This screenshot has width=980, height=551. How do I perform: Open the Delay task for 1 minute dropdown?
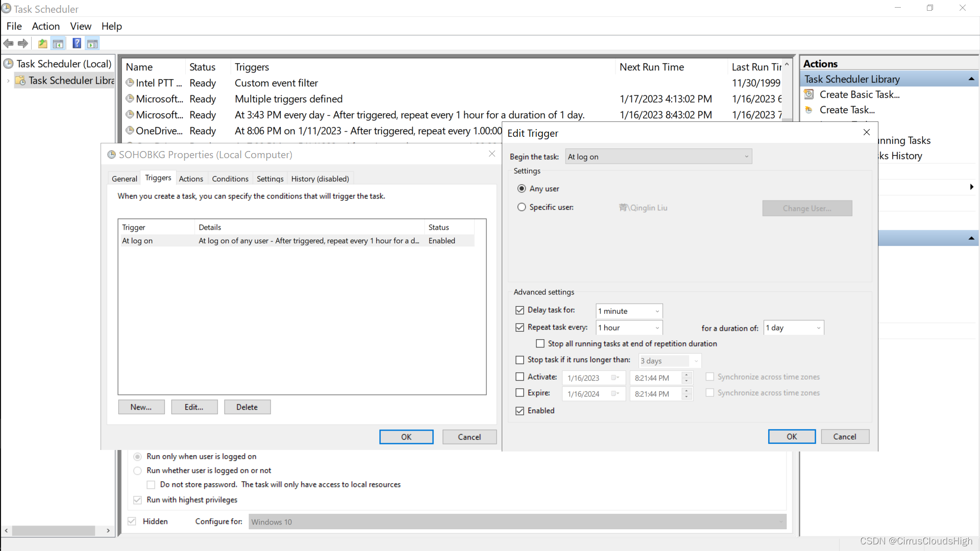[x=629, y=311]
